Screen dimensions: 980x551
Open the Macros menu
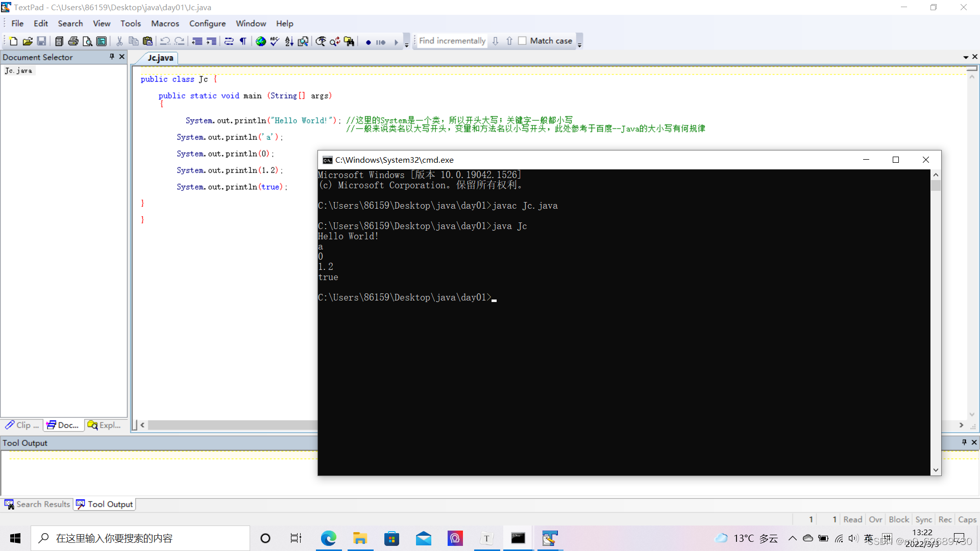[165, 23]
